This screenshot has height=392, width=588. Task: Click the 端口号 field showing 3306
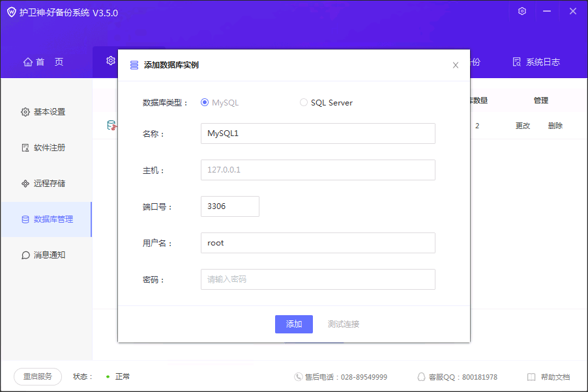[230, 206]
